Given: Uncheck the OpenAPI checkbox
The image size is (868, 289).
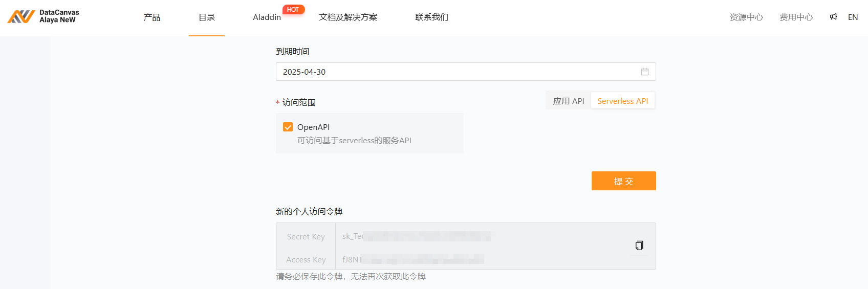Looking at the screenshot, I should click(x=288, y=127).
